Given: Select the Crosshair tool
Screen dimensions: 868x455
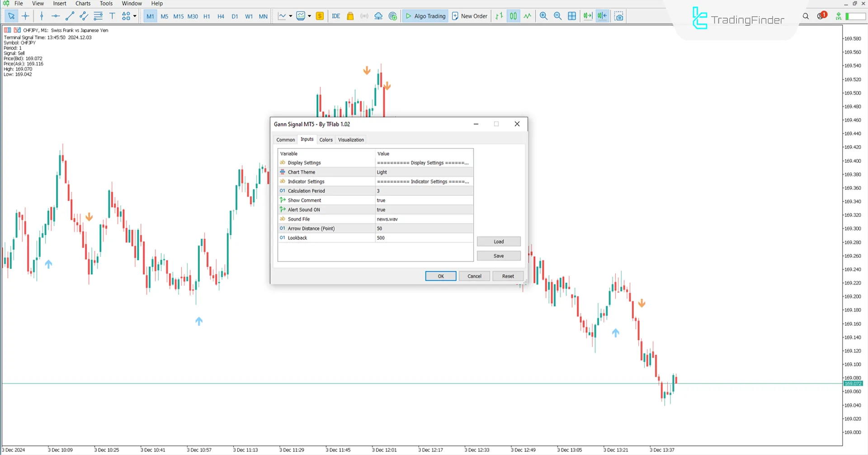Looking at the screenshot, I should pyautogui.click(x=25, y=16).
